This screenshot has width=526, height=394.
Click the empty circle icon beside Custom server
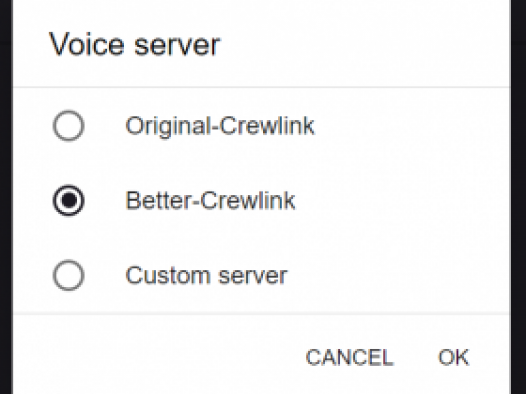coord(68,275)
